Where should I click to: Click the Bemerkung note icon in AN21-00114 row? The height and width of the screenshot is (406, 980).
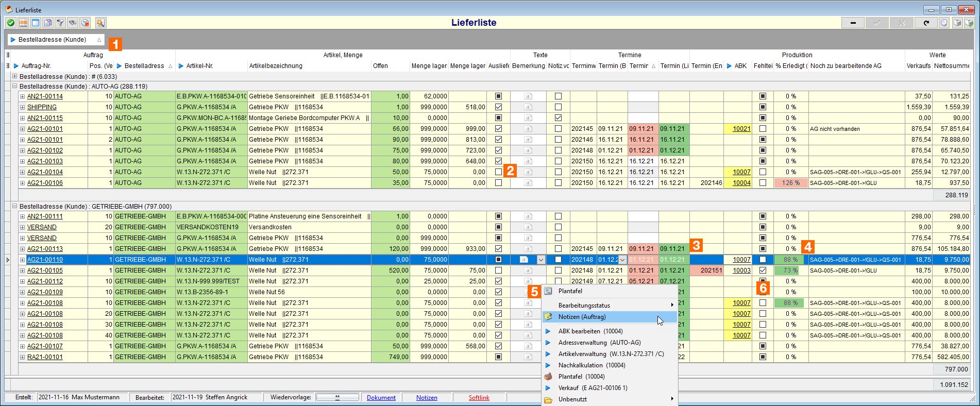click(528, 96)
